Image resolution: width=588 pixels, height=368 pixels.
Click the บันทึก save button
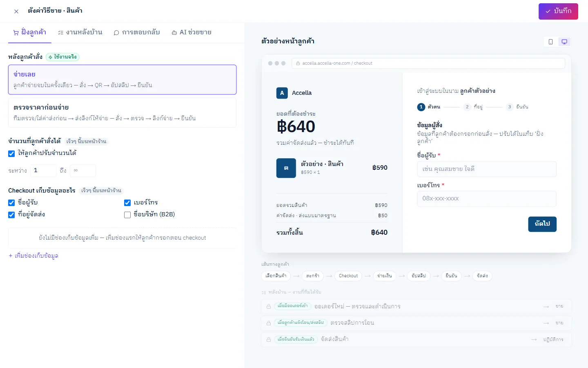558,11
